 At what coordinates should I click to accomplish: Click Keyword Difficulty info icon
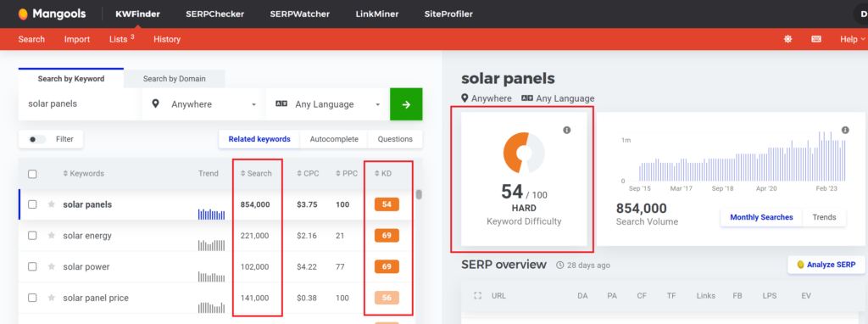[566, 130]
